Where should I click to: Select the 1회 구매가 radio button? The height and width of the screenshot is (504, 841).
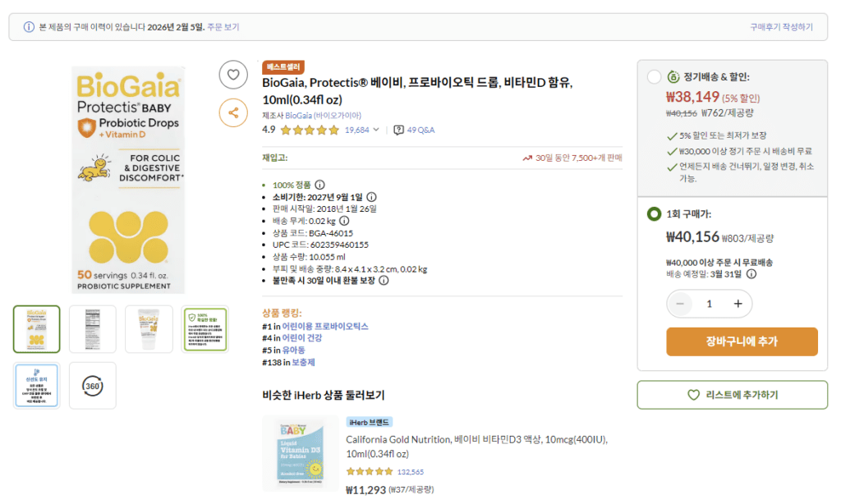pyautogui.click(x=653, y=213)
